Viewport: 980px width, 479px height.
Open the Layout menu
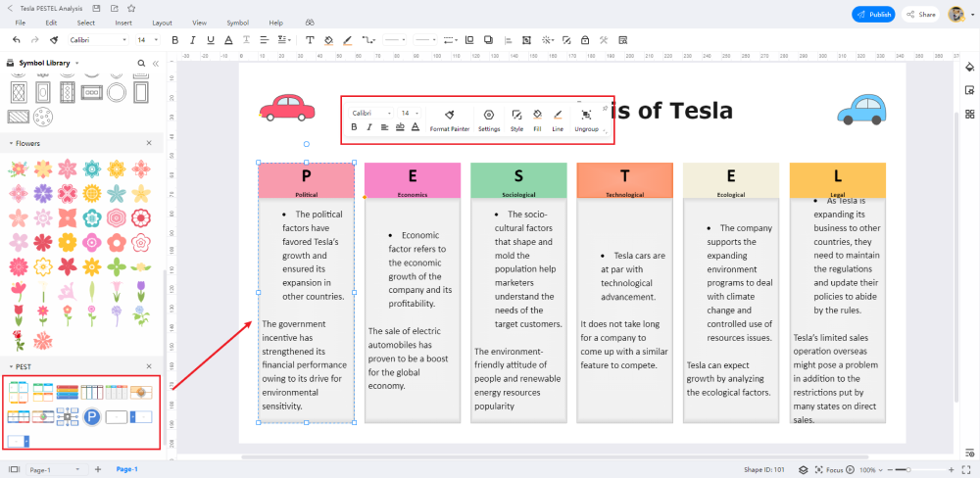pyautogui.click(x=162, y=23)
